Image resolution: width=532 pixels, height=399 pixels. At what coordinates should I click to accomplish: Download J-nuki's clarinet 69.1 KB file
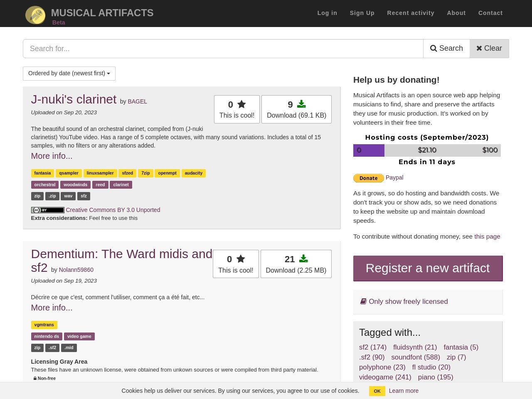tap(296, 109)
